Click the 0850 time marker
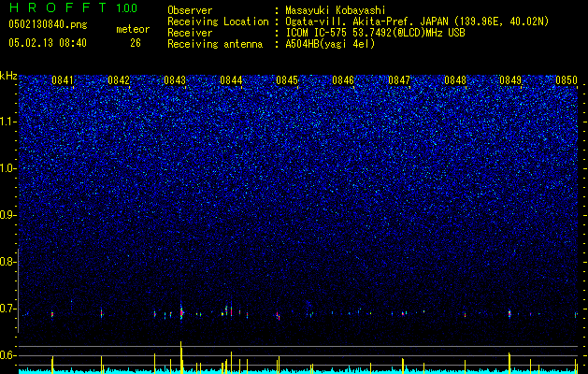The image size is (588, 374). point(566,80)
